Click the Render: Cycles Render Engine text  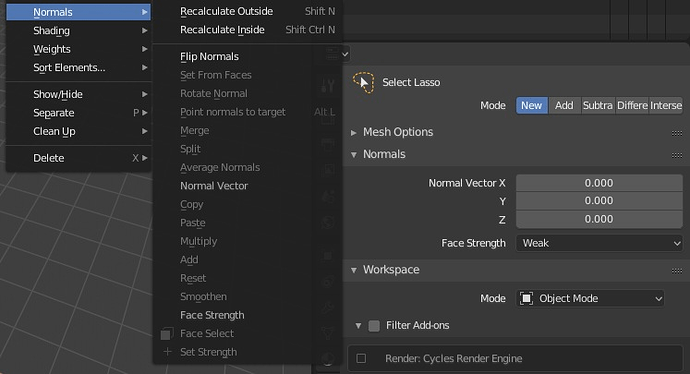(454, 359)
